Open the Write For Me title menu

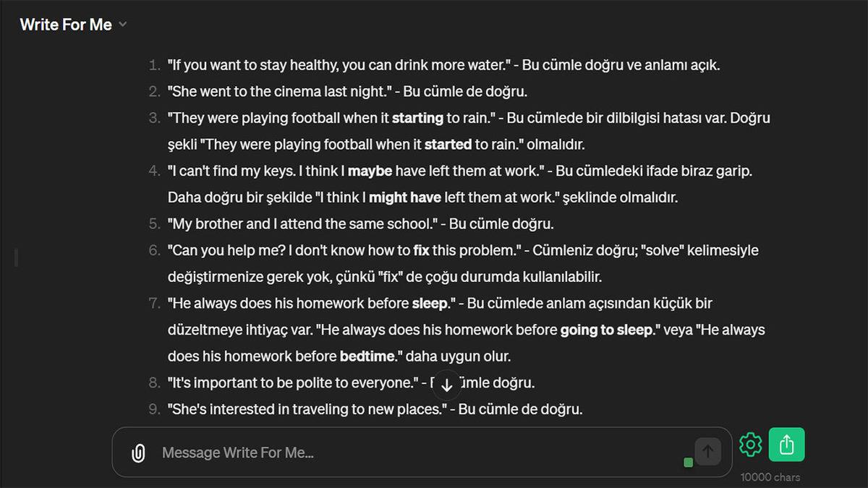click(66, 25)
